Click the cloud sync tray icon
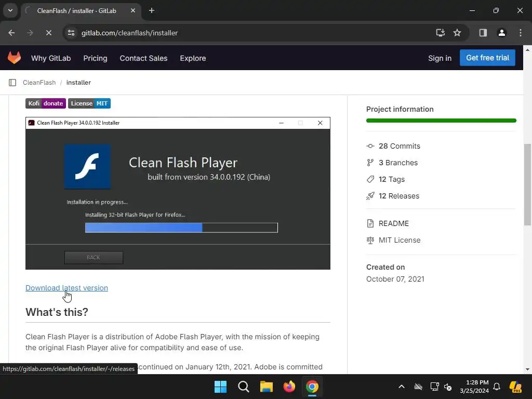Screen dimensions: 532x399 (418, 387)
